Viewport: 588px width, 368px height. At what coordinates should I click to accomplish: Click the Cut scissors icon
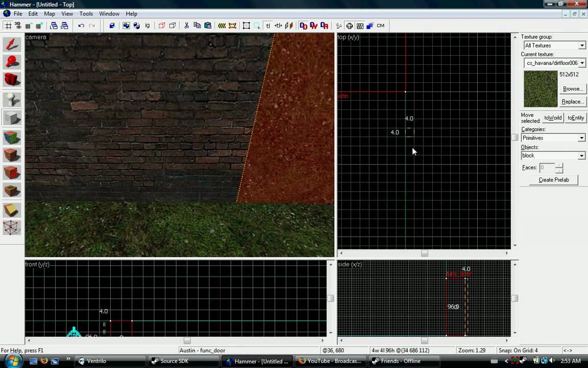pos(186,26)
